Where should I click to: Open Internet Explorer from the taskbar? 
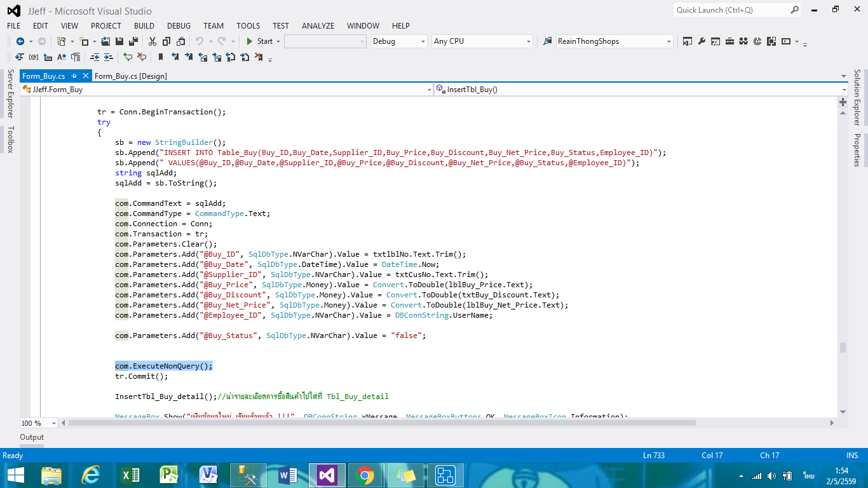[91, 475]
